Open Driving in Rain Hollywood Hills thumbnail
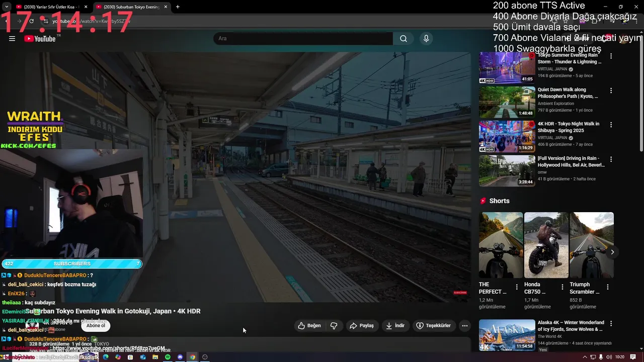 coord(507,170)
